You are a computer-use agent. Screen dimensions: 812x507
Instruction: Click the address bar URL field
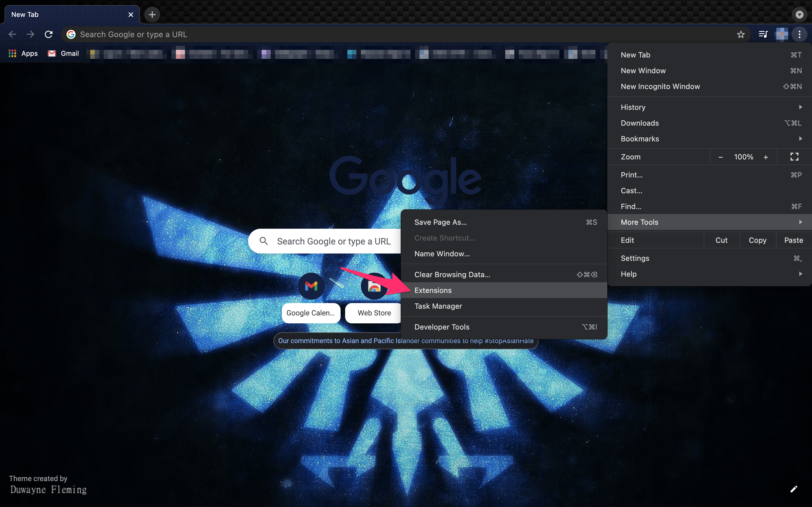pyautogui.click(x=403, y=34)
